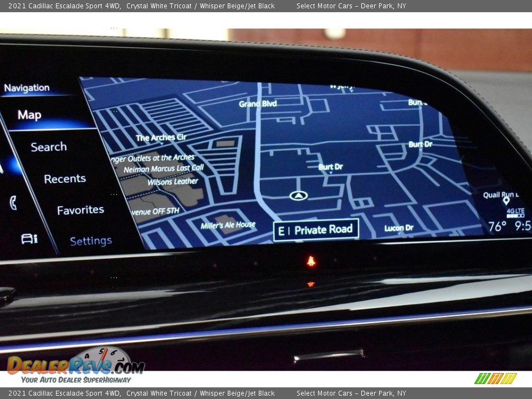This screenshot has width=532, height=399.
Task: Tap the Quail Run street label
Action: (x=501, y=195)
